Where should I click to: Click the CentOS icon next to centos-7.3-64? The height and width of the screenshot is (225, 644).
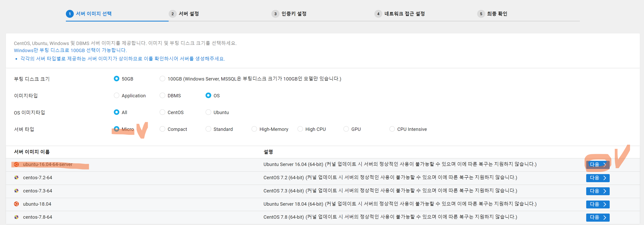coord(16,191)
